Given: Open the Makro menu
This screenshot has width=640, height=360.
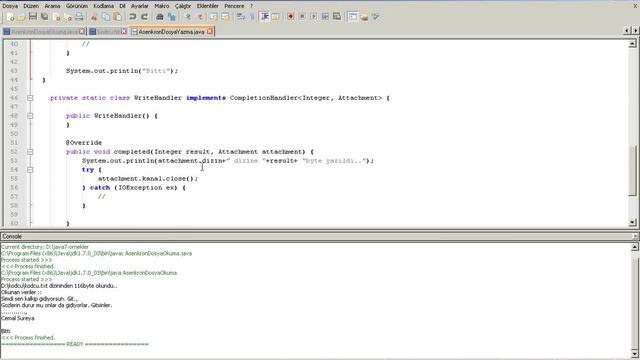Looking at the screenshot, I should tap(162, 6).
